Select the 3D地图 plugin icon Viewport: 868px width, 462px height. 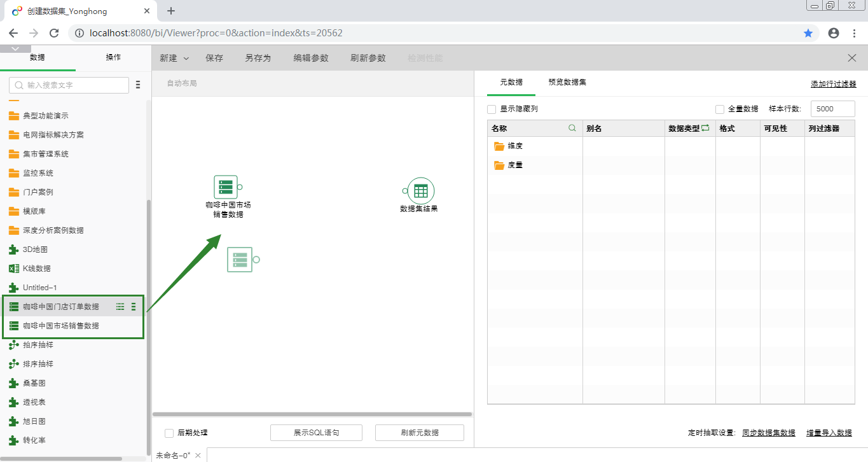pyautogui.click(x=15, y=249)
